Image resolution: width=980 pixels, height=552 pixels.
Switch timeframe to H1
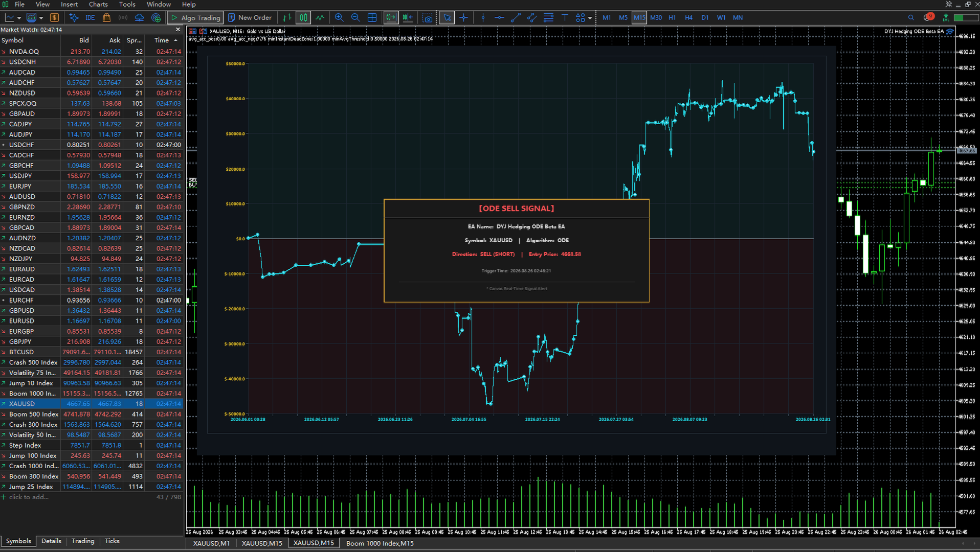tap(672, 17)
